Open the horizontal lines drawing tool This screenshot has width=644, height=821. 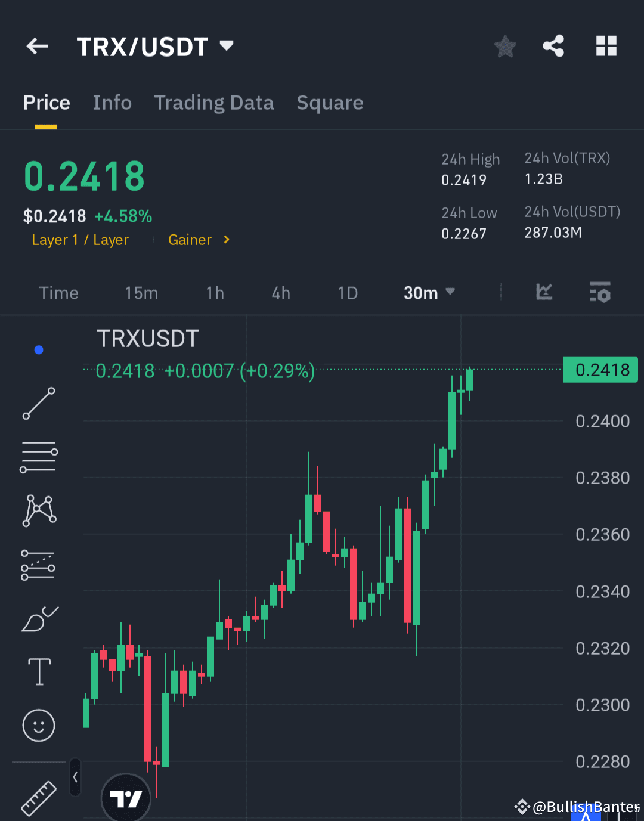pos(38,457)
